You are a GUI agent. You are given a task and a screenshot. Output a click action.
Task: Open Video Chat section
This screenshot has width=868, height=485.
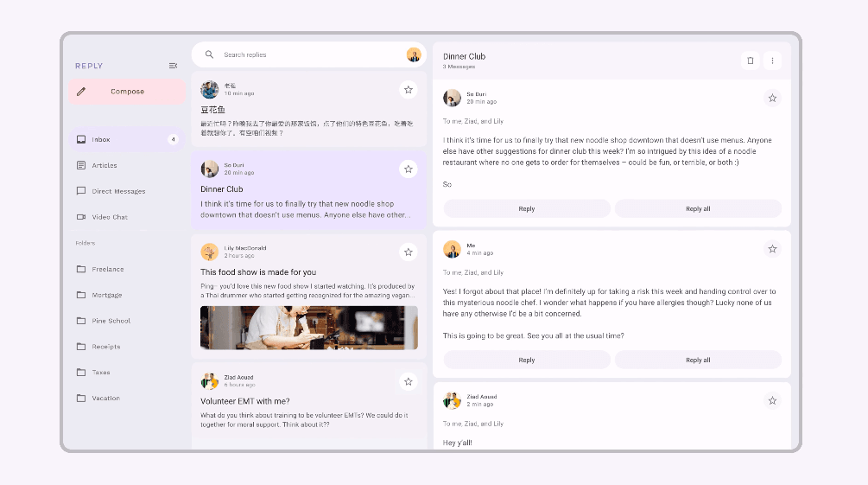tap(127, 217)
